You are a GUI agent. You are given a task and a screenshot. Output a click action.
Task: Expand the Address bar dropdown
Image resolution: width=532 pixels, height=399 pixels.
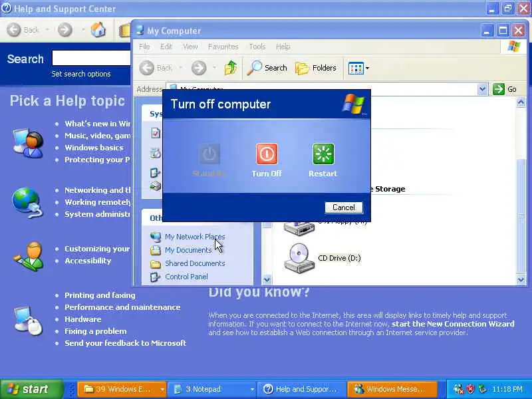(x=483, y=89)
